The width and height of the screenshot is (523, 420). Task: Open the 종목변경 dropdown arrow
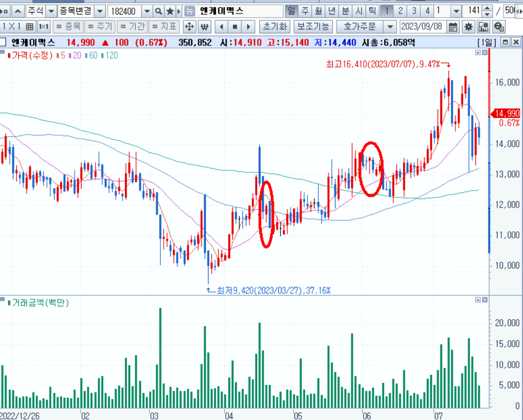click(100, 11)
